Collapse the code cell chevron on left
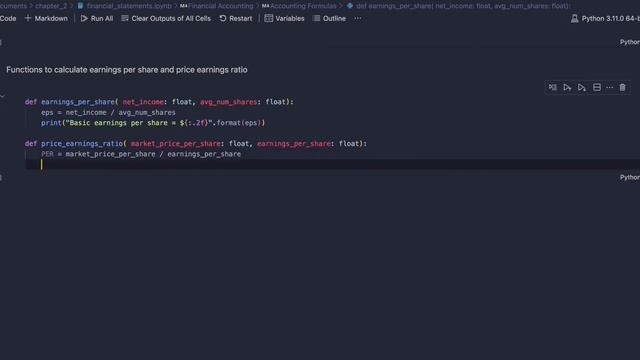Image resolution: width=640 pixels, height=360 pixels. tap(2, 96)
